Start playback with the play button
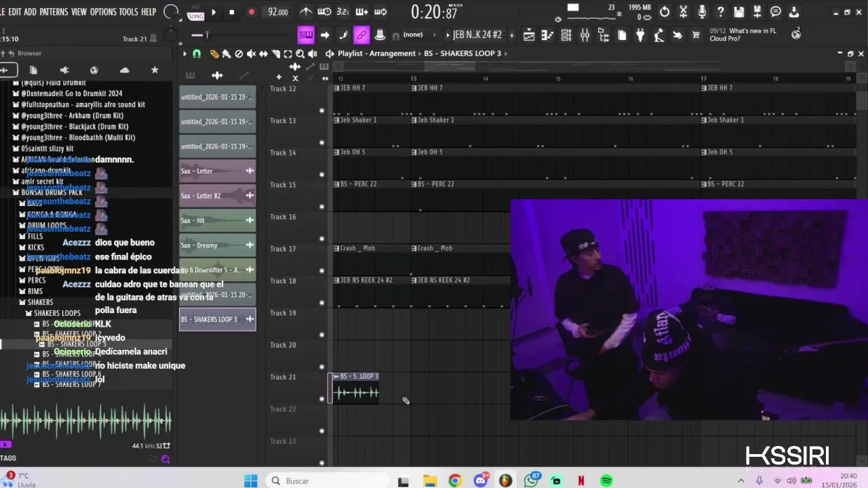 (x=214, y=12)
